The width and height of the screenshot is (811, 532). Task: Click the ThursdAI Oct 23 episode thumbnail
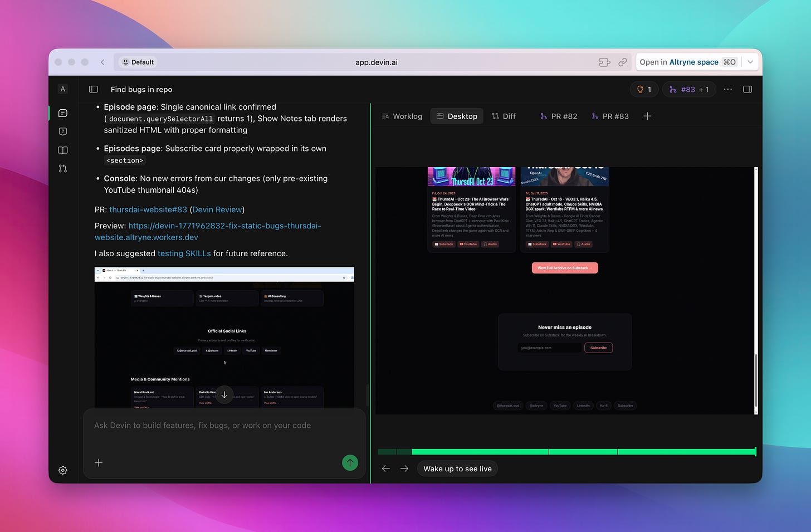pyautogui.click(x=471, y=177)
